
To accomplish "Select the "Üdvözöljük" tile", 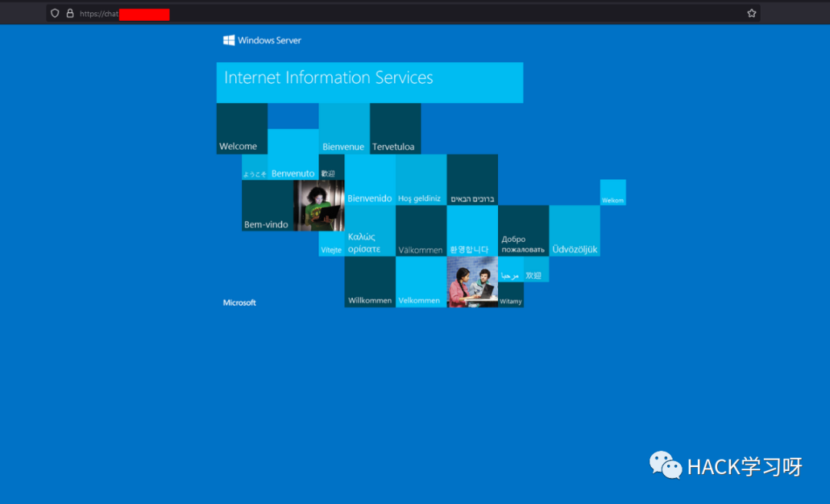I will point(574,230).
